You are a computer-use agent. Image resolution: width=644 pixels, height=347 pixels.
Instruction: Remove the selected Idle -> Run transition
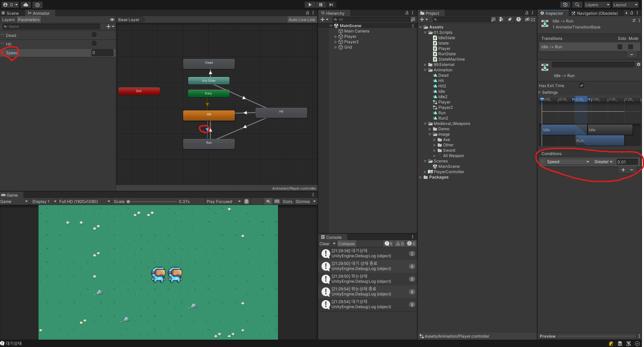pyautogui.click(x=632, y=54)
